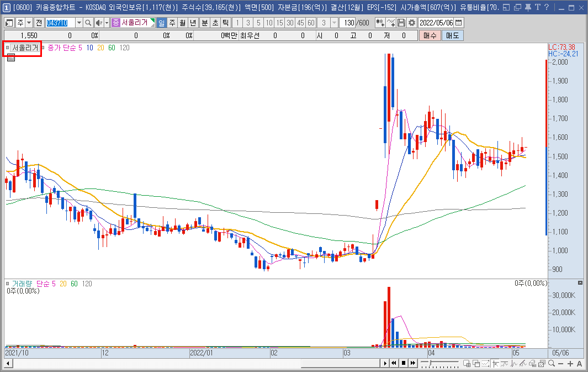The image size is (588, 372).
Task: Click the dotted-frame chart icon in bottom toolbar
Action: coord(486,363)
